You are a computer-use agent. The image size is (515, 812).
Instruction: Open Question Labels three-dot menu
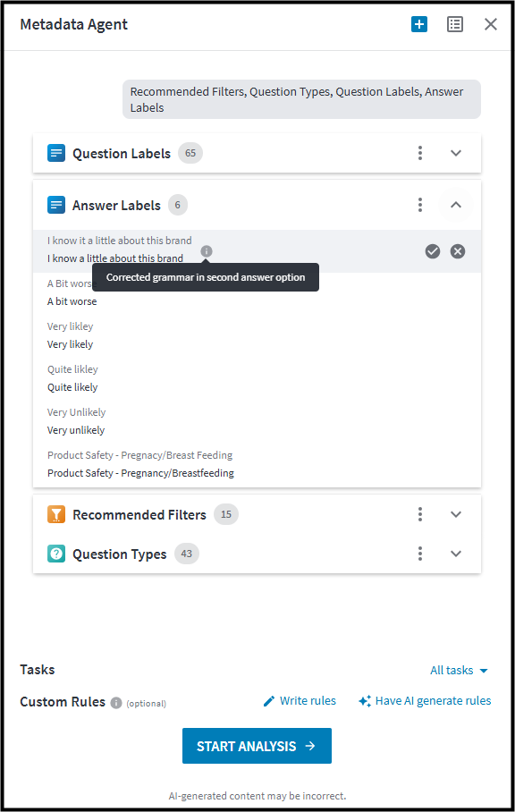coord(420,153)
